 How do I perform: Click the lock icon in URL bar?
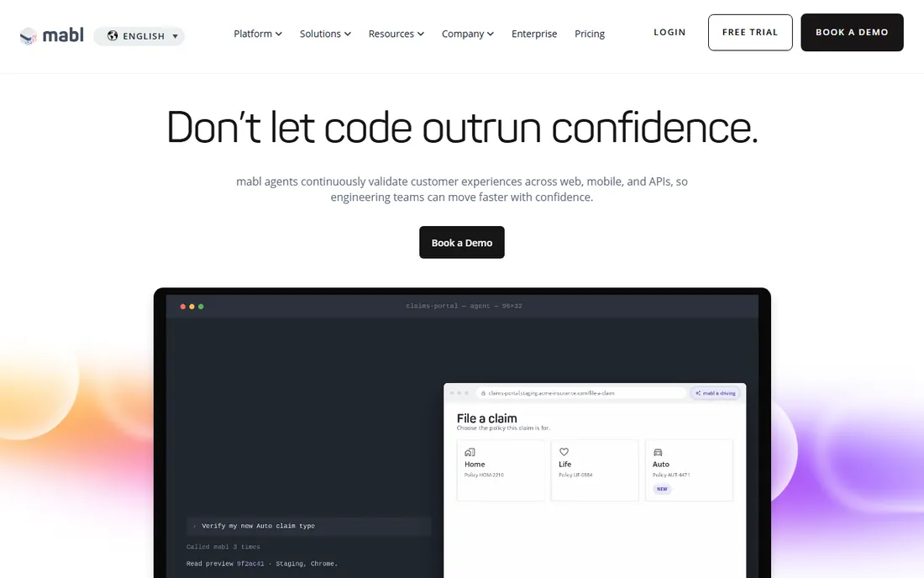click(x=483, y=393)
